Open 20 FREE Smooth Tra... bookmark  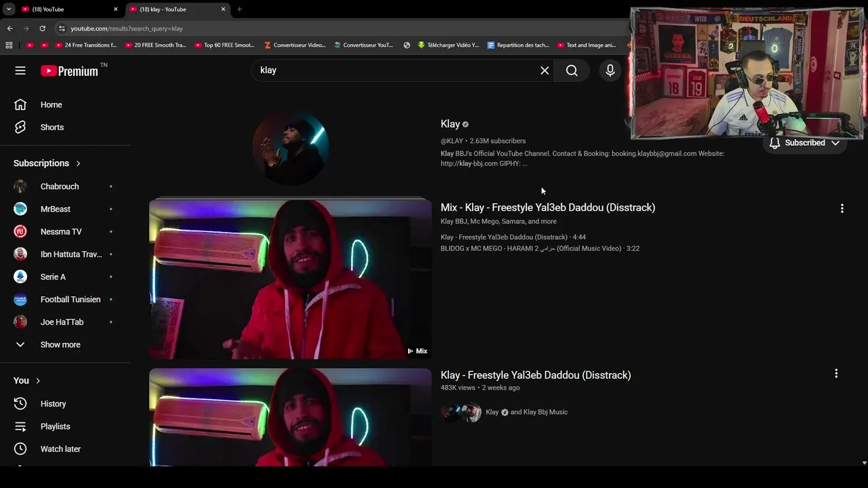tap(156, 45)
